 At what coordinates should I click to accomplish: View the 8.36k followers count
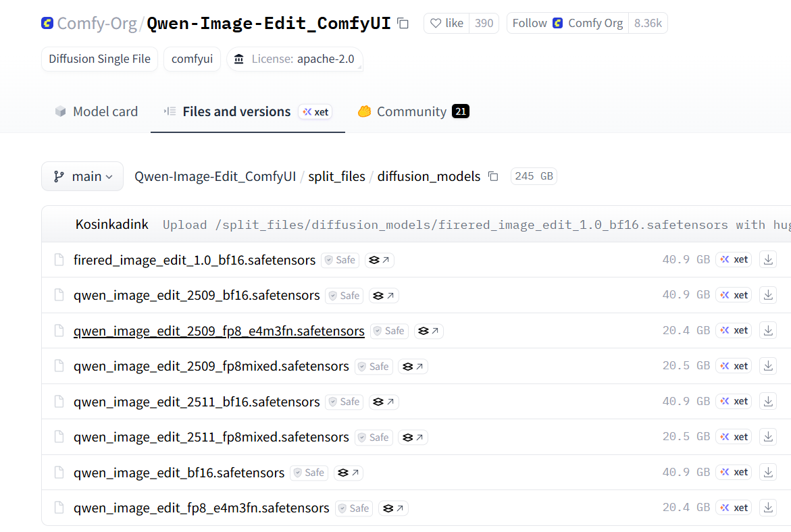pos(648,23)
